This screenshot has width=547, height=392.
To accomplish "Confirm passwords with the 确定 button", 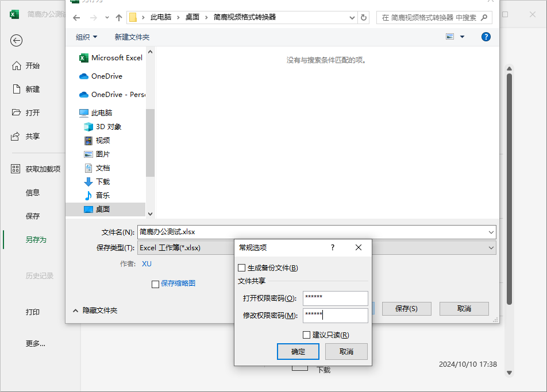I will point(298,351).
